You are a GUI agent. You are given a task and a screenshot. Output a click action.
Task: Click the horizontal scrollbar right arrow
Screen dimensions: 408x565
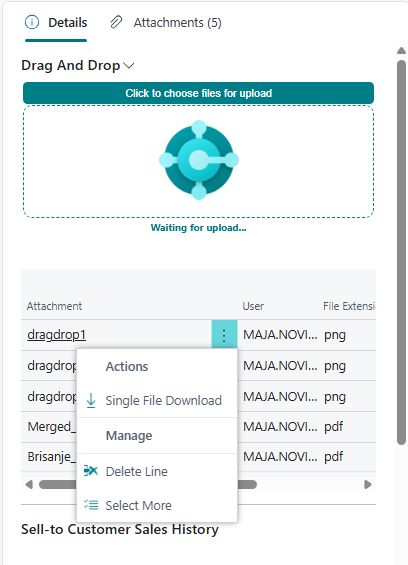point(368,484)
